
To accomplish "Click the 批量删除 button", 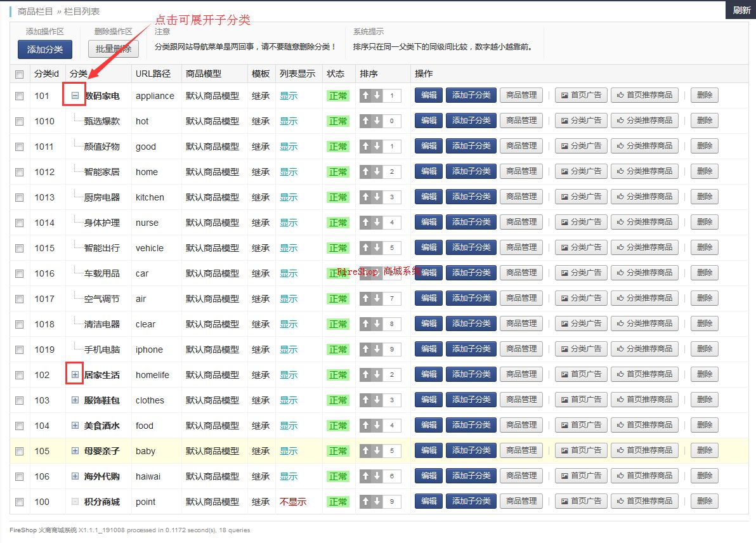I will coord(114,49).
